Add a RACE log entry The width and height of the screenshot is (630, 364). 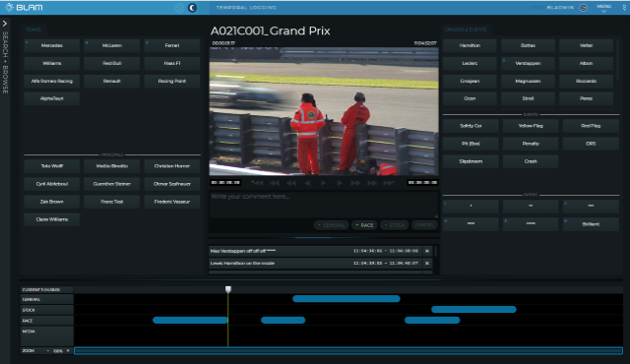coord(364,225)
